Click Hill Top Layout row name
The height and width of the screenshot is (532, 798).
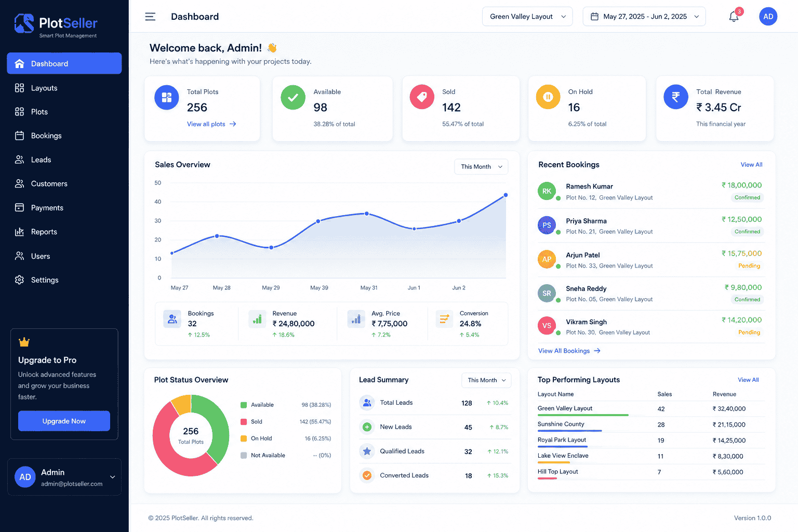pyautogui.click(x=557, y=472)
